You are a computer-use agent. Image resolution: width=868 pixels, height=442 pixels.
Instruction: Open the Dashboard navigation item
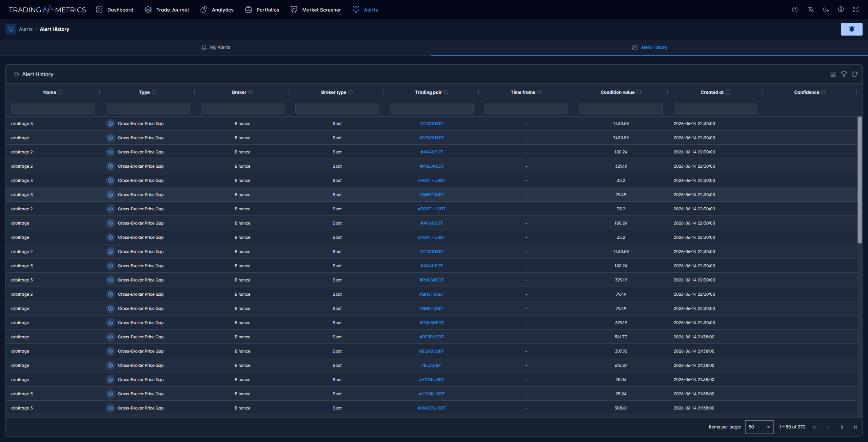(x=115, y=9)
